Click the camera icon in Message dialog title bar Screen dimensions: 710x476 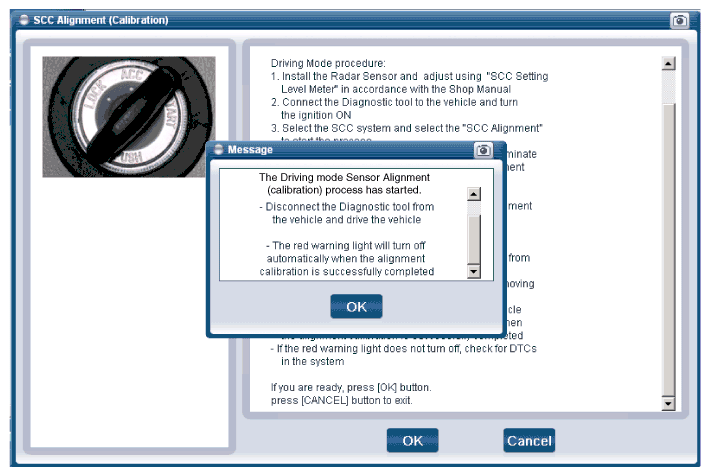pyautogui.click(x=484, y=150)
